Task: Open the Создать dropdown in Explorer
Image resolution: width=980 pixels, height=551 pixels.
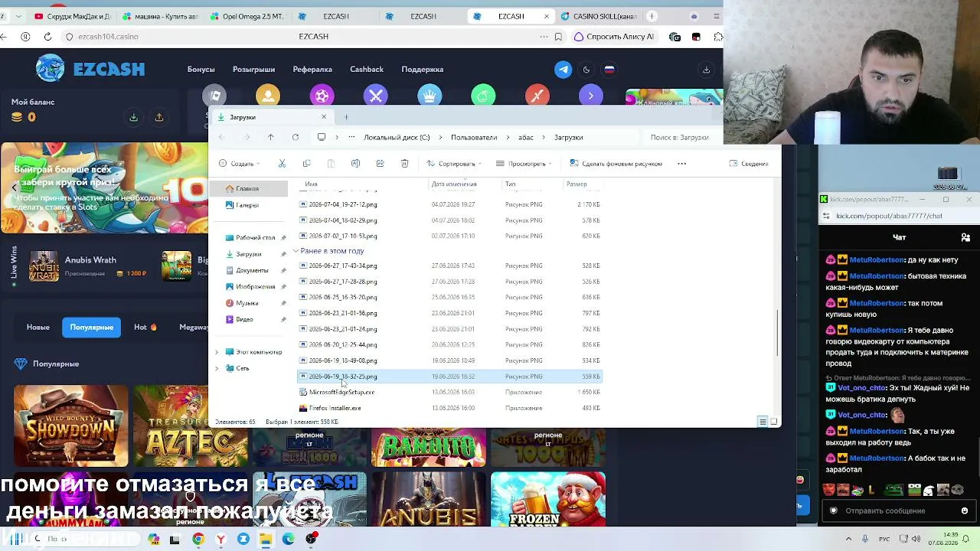Action: point(240,164)
